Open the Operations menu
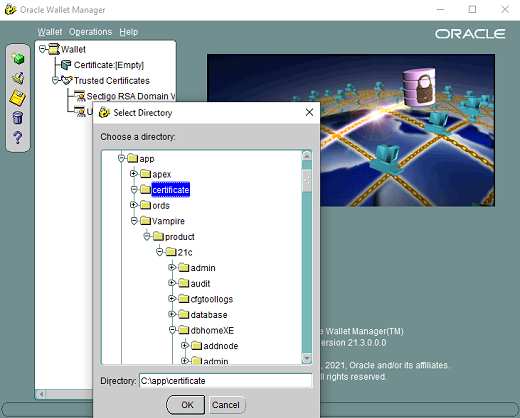520x418 pixels. coord(90,32)
